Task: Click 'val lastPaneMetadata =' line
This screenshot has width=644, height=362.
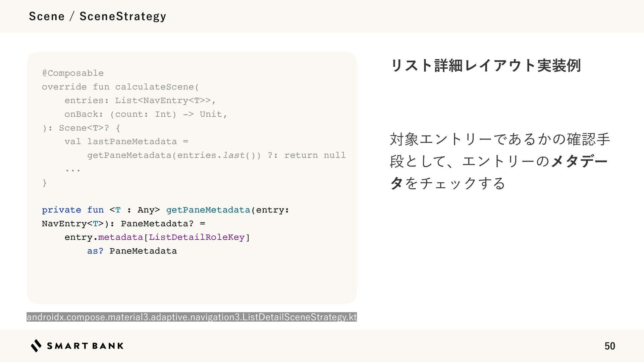Action: [126, 141]
